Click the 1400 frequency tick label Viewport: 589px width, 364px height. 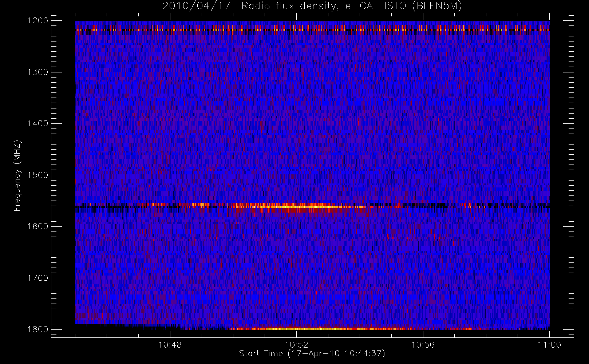pyautogui.click(x=38, y=124)
